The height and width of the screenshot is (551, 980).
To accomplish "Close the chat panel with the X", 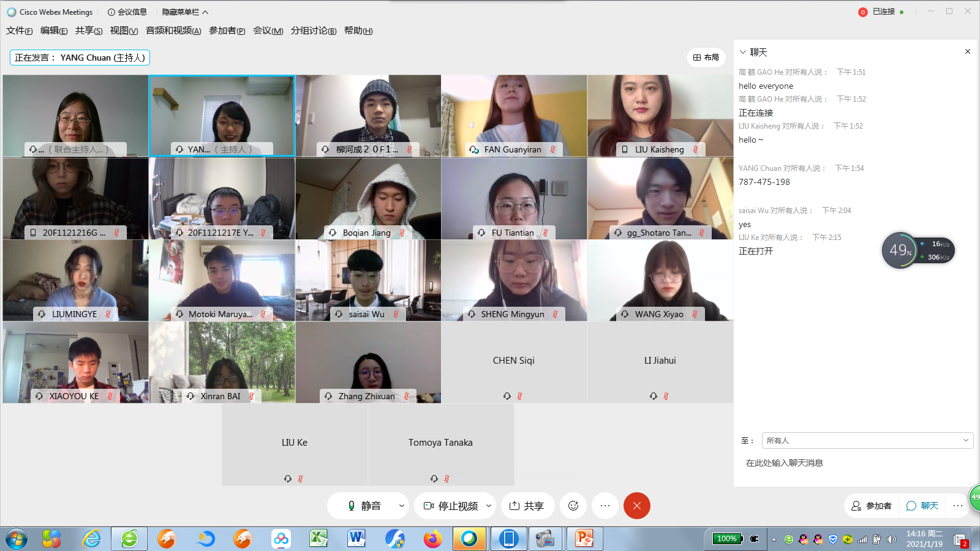I will click(968, 52).
